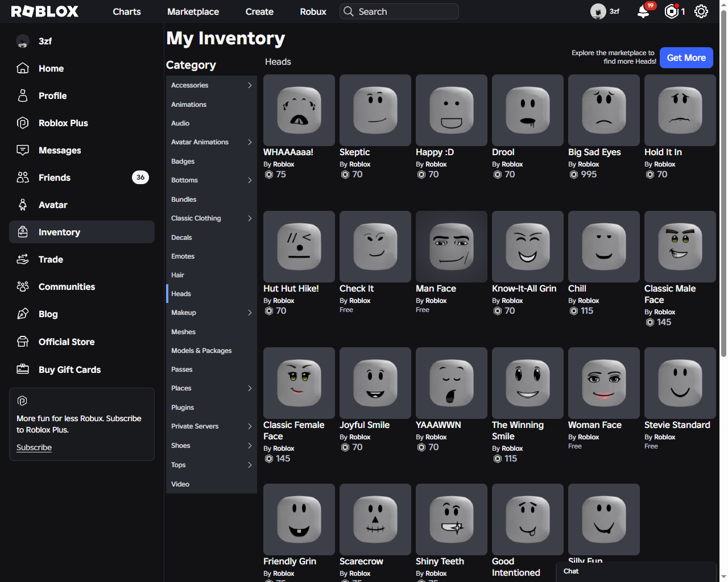Image resolution: width=728 pixels, height=582 pixels.
Task: Open the Know-It-All Grin head thumbnail
Action: (528, 247)
